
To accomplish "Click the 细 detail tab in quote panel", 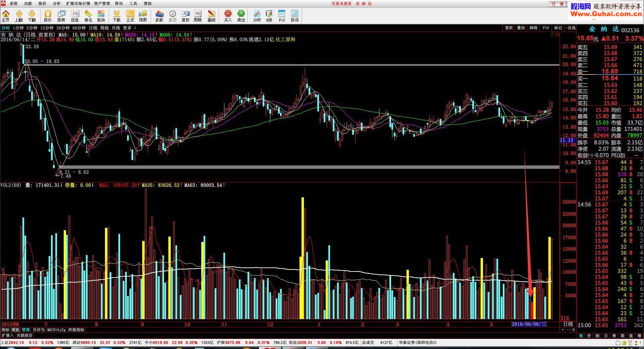I will 597,336.
